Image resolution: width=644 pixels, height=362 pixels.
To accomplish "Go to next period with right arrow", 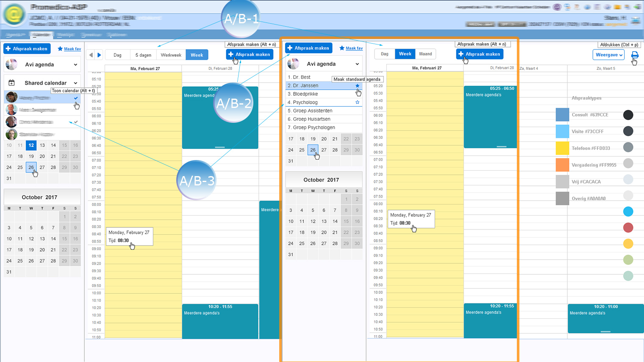I will (99, 55).
